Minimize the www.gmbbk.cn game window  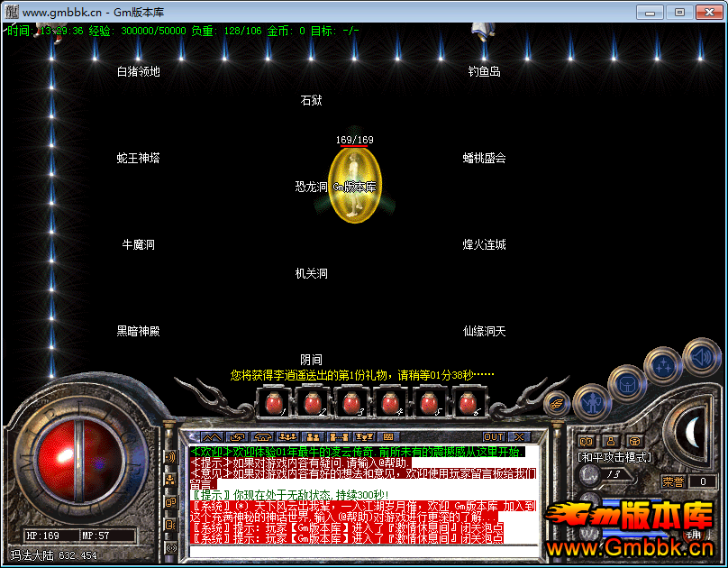(x=650, y=12)
